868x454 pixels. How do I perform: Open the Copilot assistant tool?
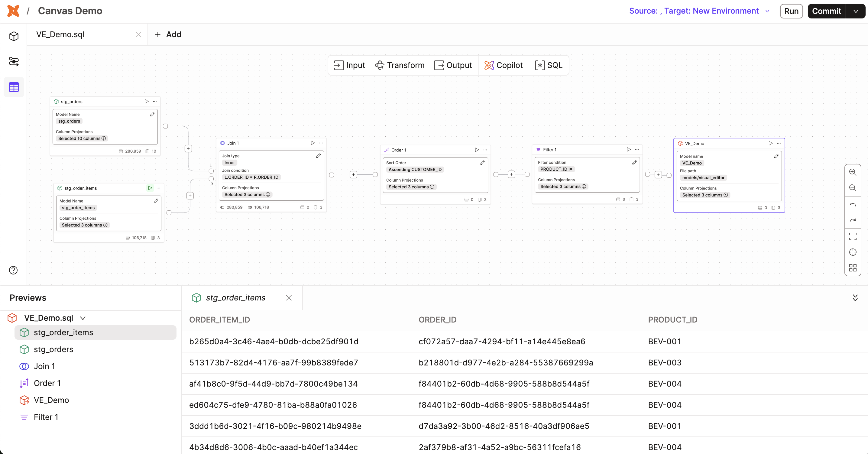504,65
